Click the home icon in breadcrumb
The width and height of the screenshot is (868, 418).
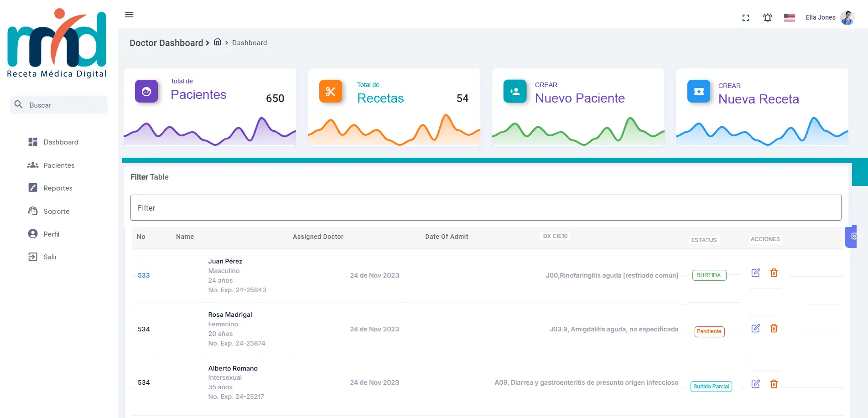click(218, 42)
